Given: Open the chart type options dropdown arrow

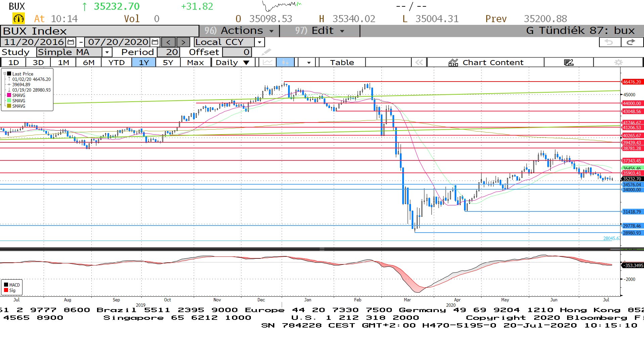Looking at the screenshot, I should [x=308, y=62].
